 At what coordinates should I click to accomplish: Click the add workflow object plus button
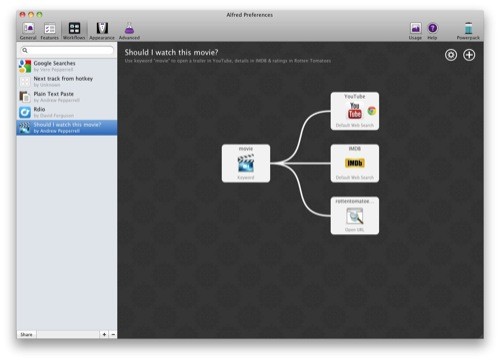[x=469, y=55]
